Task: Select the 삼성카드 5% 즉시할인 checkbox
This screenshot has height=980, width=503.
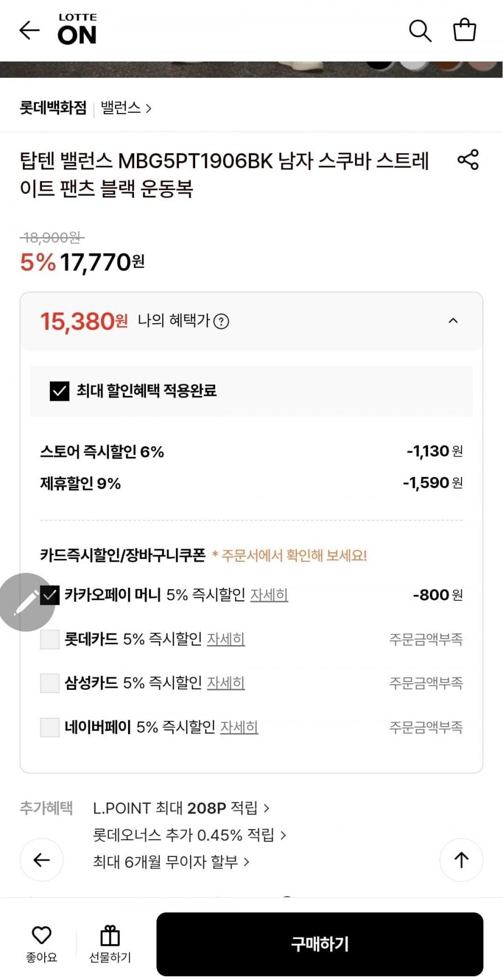Action: tap(50, 683)
